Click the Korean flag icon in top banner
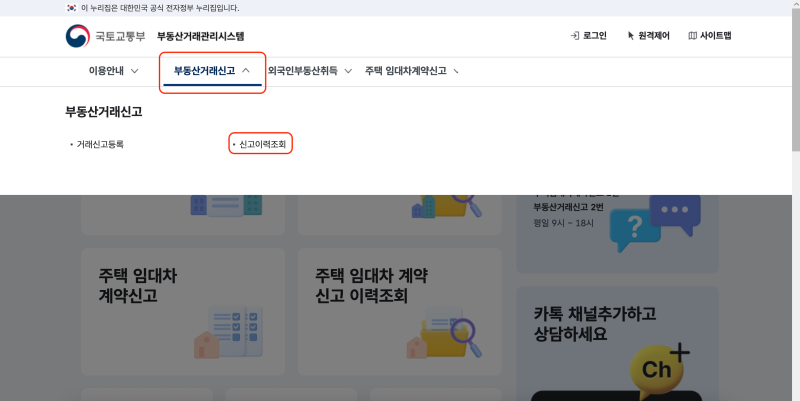 click(x=71, y=8)
